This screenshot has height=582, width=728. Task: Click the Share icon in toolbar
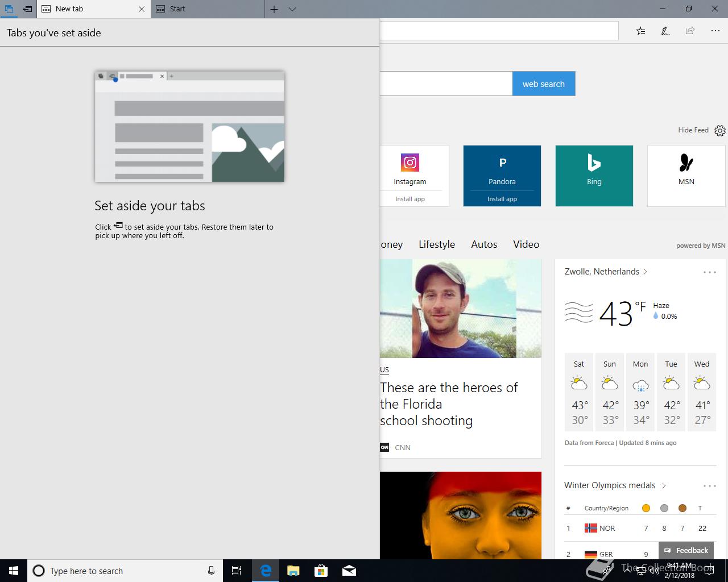(690, 31)
